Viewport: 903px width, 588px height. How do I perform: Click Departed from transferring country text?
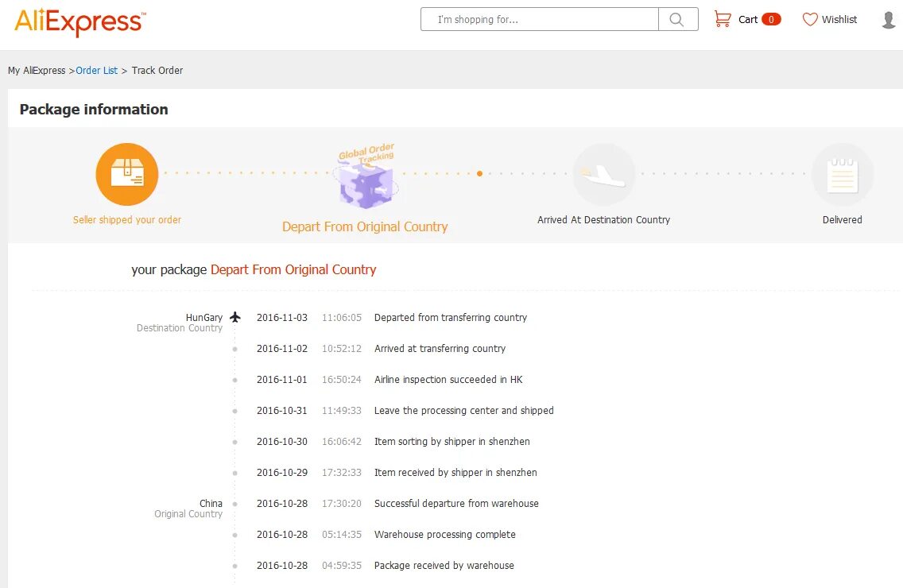[x=451, y=317]
